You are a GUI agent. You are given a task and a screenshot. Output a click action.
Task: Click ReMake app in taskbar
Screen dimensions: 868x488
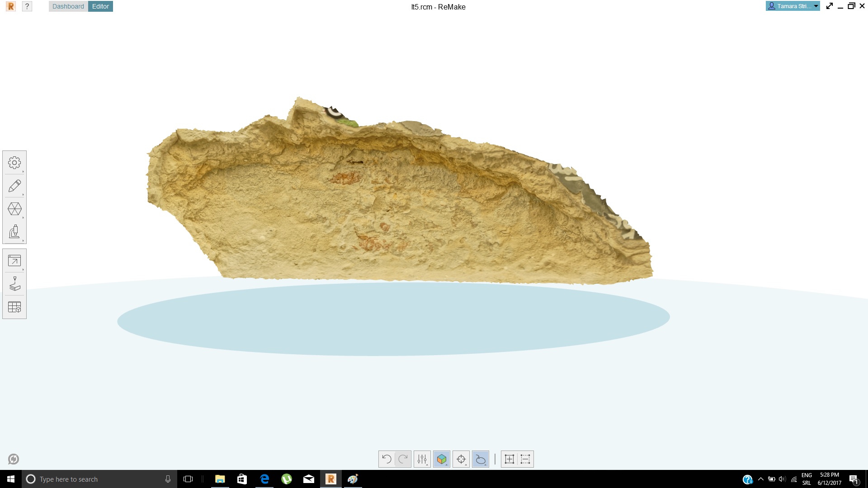pyautogui.click(x=331, y=479)
